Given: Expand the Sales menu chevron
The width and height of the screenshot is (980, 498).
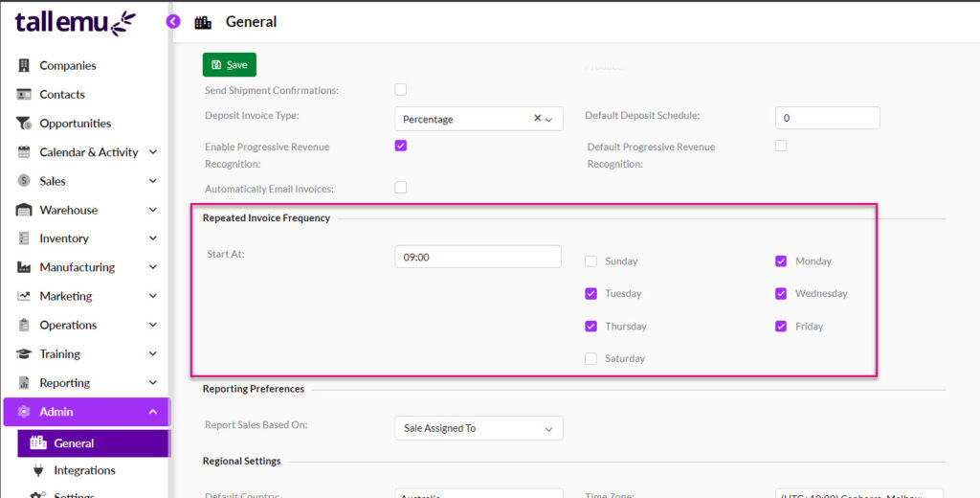Looking at the screenshot, I should (x=153, y=181).
